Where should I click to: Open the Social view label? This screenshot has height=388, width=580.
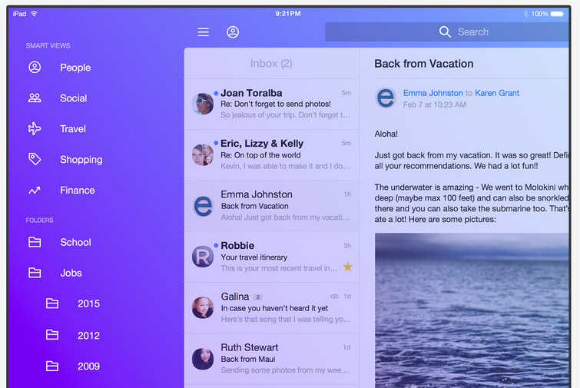tap(74, 98)
